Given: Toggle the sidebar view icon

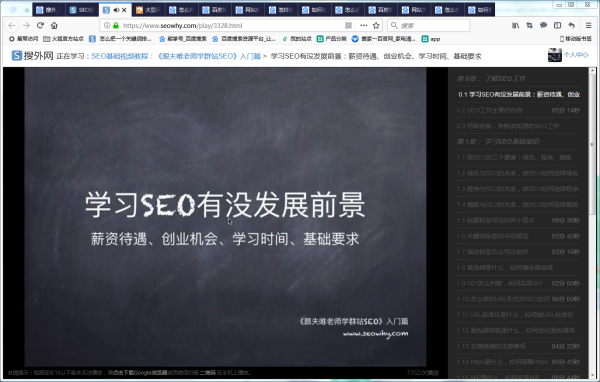Looking at the screenshot, I should (x=558, y=26).
